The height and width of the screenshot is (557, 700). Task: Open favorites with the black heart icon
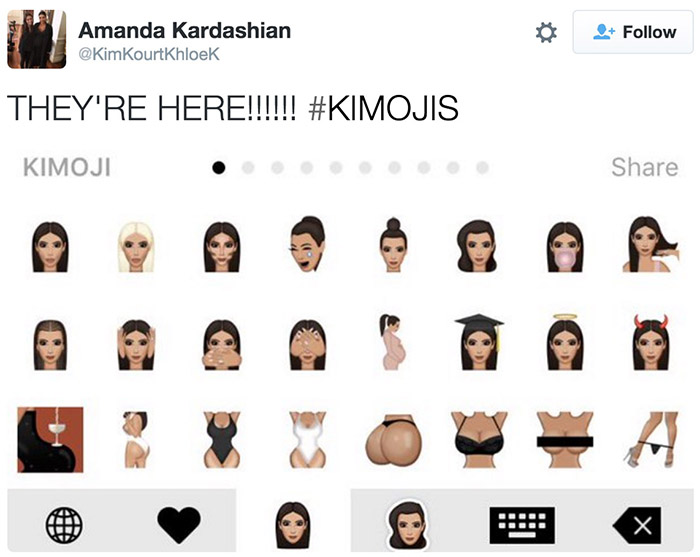tap(179, 525)
